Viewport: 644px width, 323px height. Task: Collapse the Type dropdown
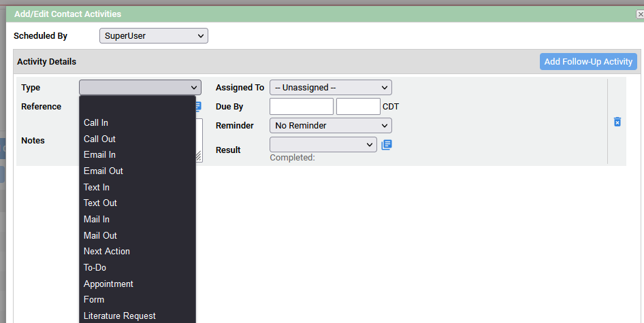pyautogui.click(x=140, y=88)
